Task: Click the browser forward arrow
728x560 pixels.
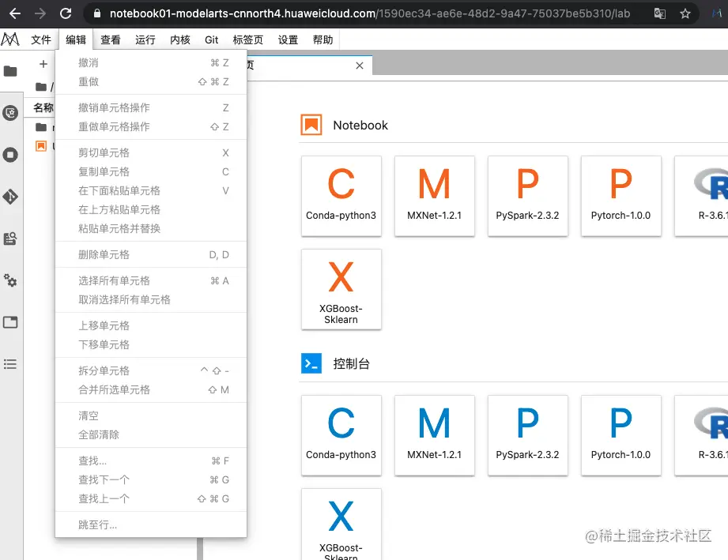Action: [40, 13]
